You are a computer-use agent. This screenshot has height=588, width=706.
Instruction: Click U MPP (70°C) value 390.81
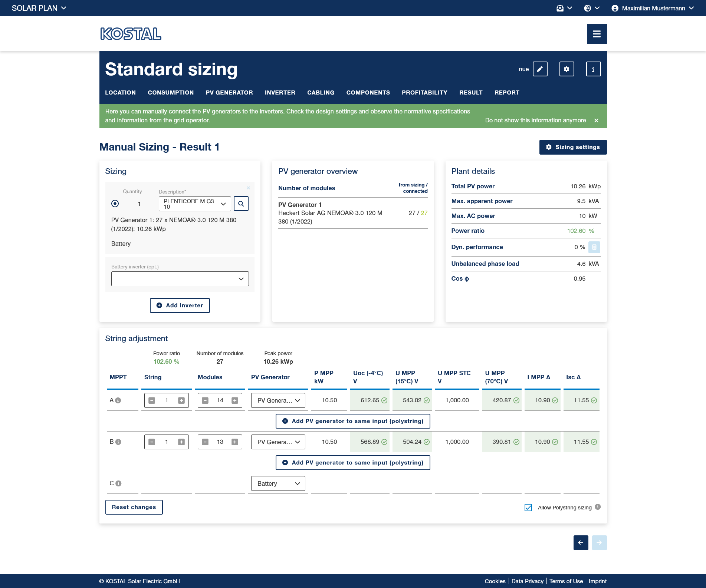502,442
